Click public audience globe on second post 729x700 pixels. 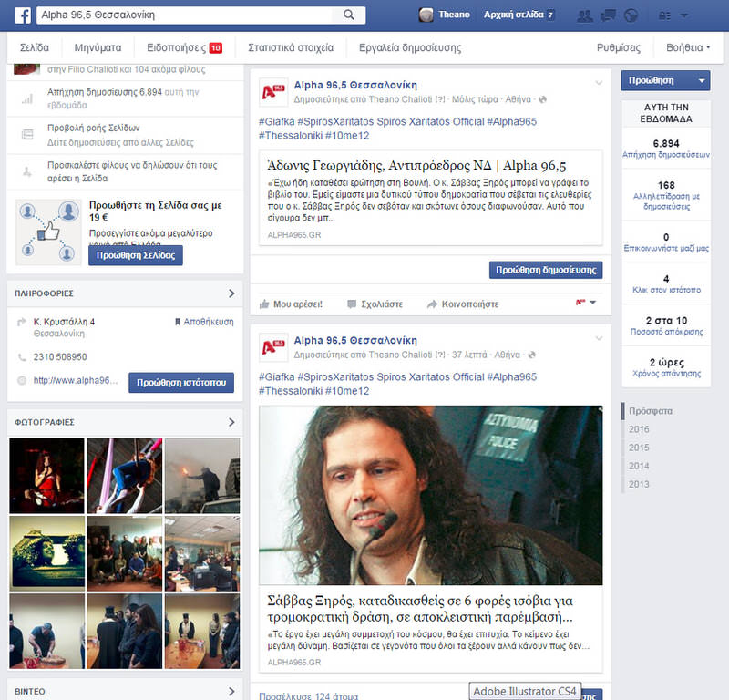coord(531,355)
